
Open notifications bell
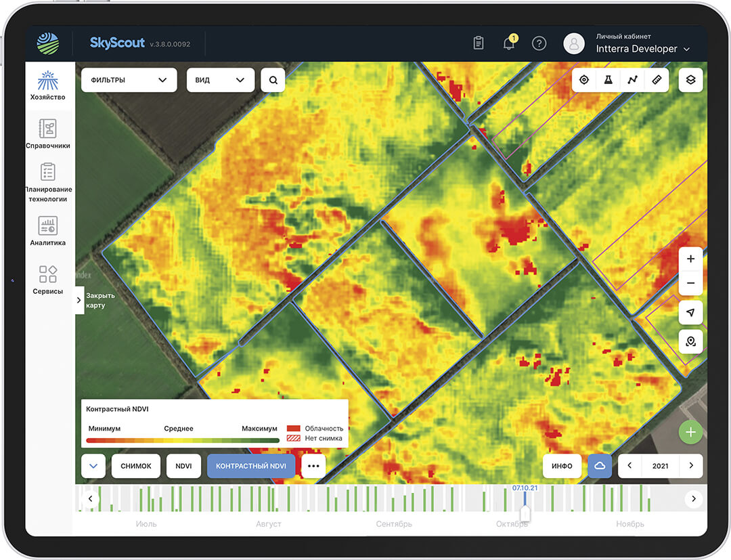509,43
